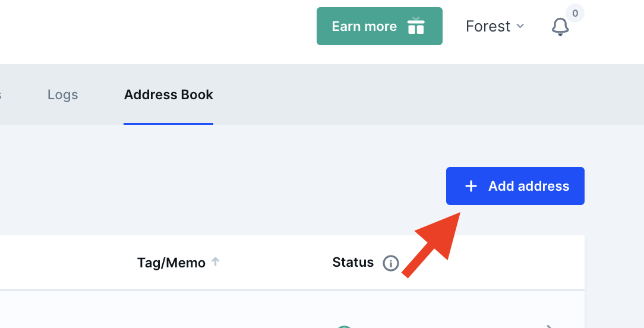Image resolution: width=644 pixels, height=328 pixels.
Task: Switch to the Logs tab
Action: (x=62, y=94)
